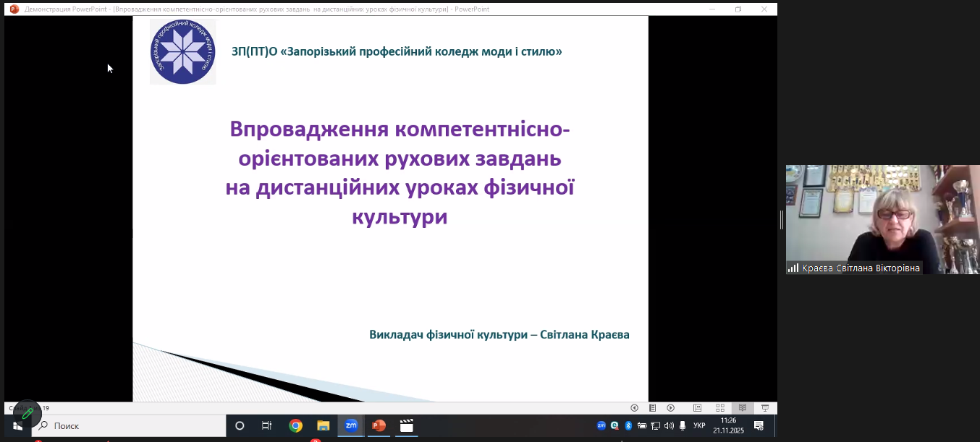Go to the previous slide arrow
The image size is (980, 442).
(634, 408)
